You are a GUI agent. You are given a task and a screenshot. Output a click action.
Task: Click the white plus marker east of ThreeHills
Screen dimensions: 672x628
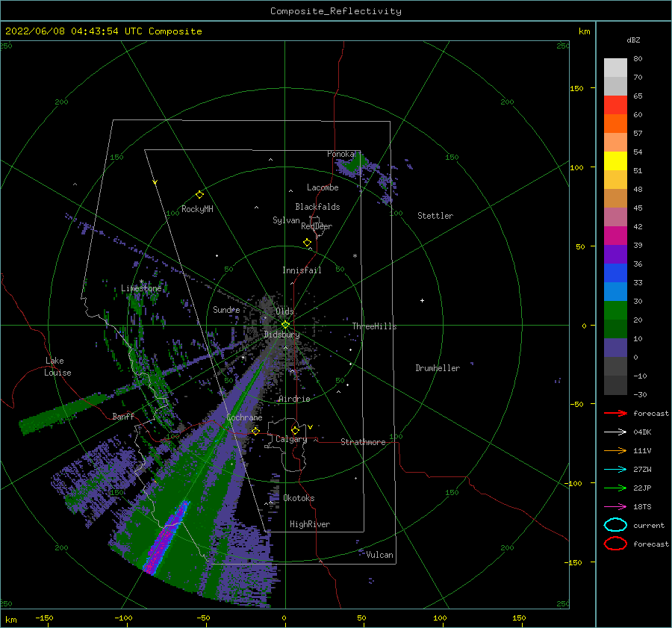coord(422,300)
